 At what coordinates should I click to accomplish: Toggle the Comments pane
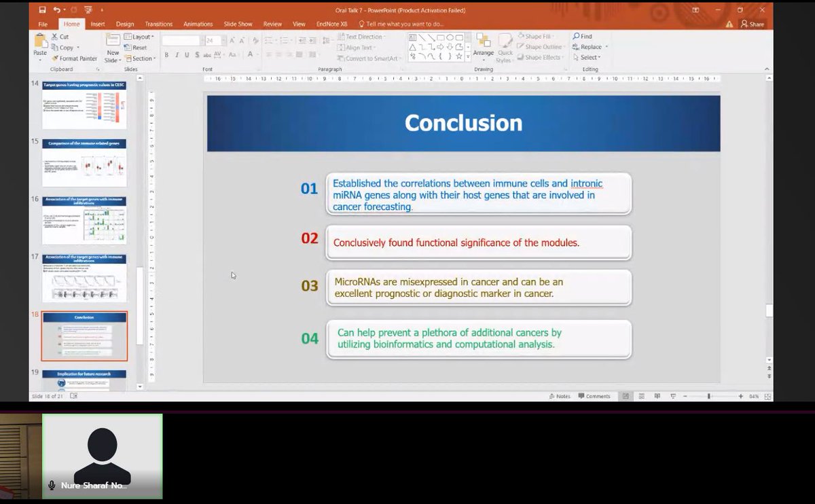click(594, 396)
